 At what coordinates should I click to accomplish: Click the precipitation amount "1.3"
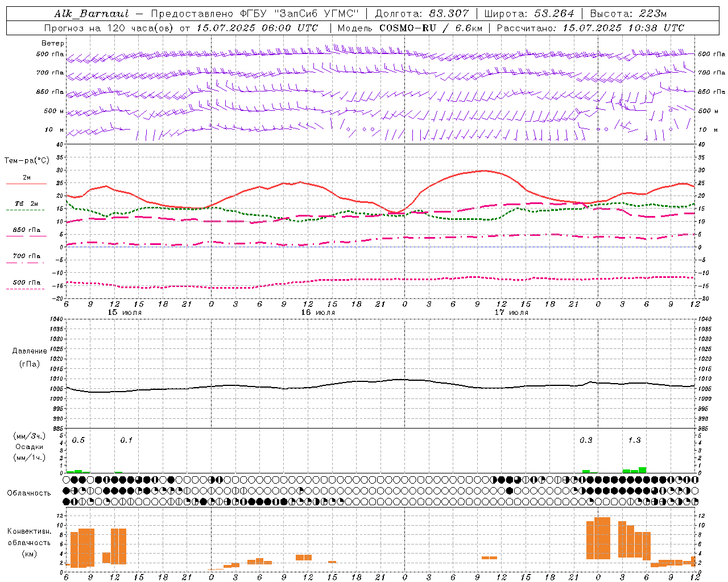[x=634, y=440]
